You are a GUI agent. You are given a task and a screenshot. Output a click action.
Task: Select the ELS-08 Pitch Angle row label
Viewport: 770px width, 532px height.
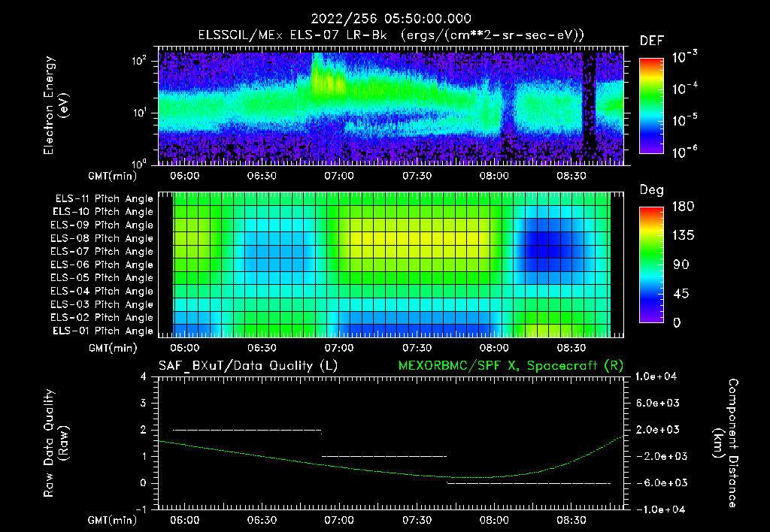[102, 238]
